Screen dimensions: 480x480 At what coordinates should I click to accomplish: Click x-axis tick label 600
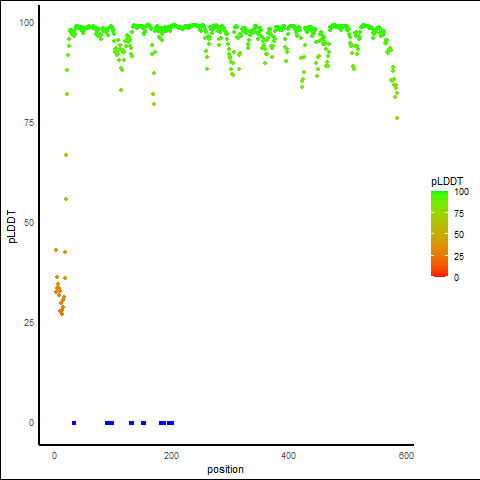(x=406, y=456)
